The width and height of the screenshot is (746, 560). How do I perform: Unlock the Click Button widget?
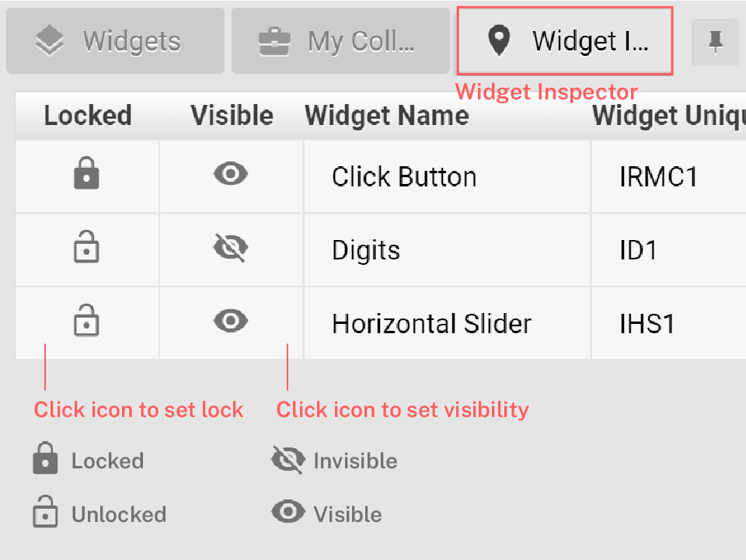tap(87, 176)
